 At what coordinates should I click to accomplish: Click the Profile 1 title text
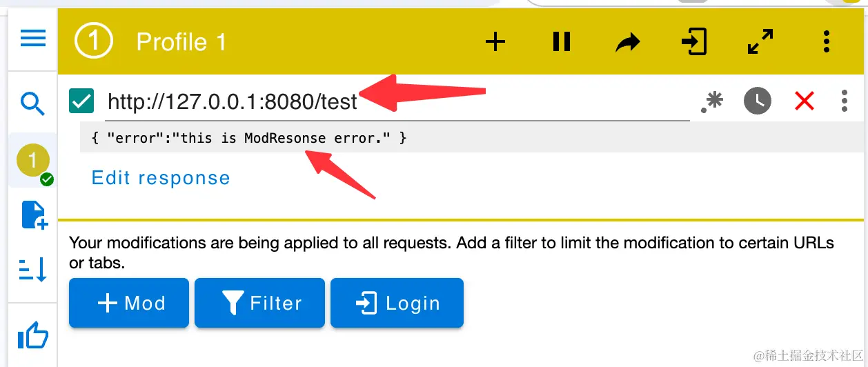[181, 42]
